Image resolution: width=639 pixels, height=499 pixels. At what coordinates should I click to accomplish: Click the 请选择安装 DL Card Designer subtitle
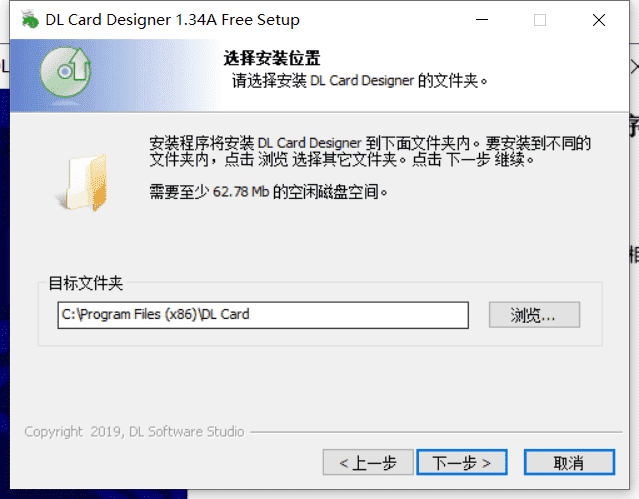coord(359,81)
